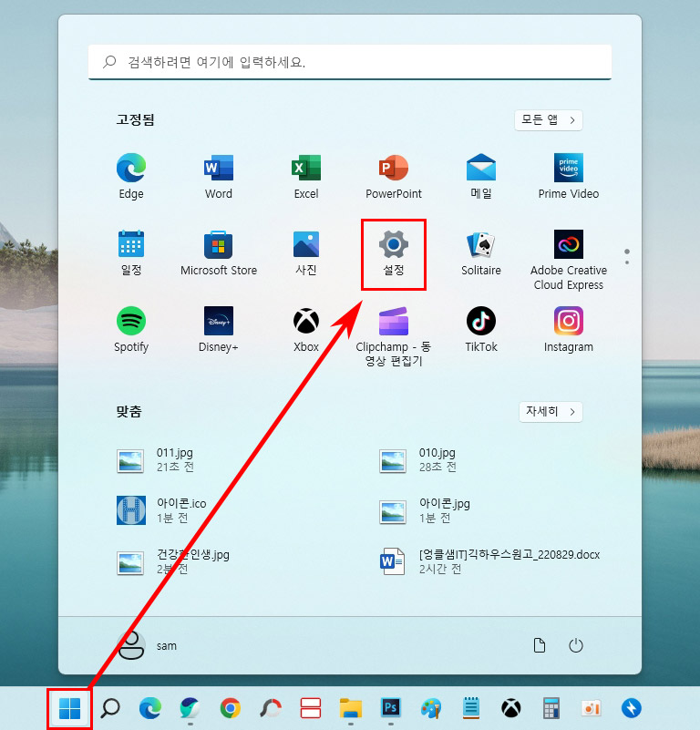Open the Disney+ app
This screenshot has width=700, height=730.
click(x=219, y=330)
